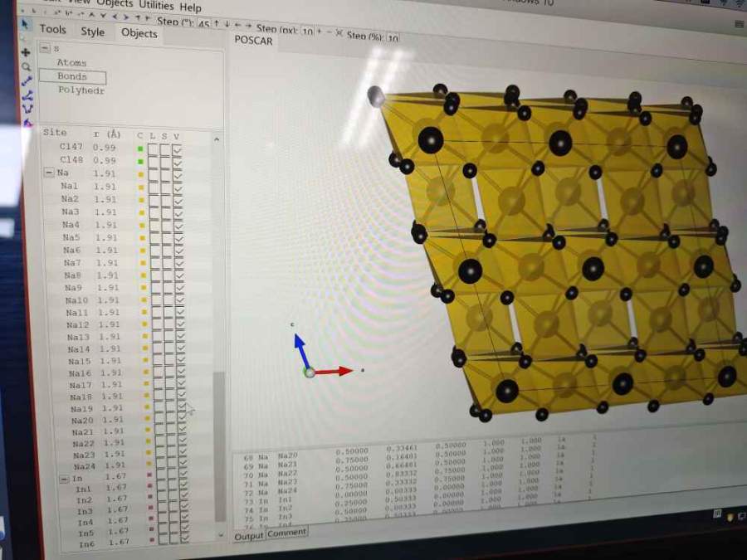Select the arrow pointer tool in left toolbar
Screen dimensions: 747x560
25,24
